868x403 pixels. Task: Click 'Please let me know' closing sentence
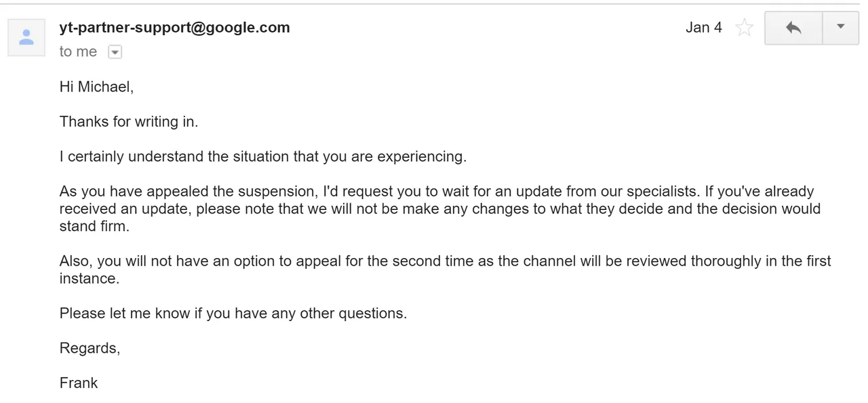point(233,314)
